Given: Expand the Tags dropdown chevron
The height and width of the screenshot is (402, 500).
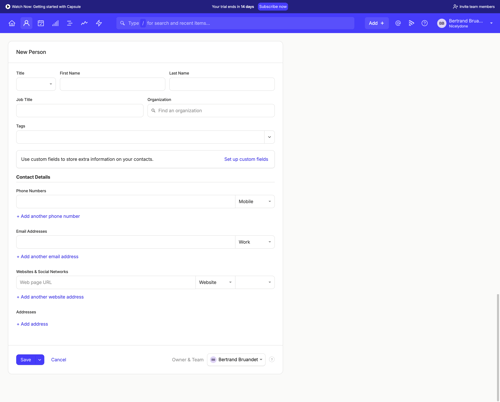Looking at the screenshot, I should tap(269, 137).
